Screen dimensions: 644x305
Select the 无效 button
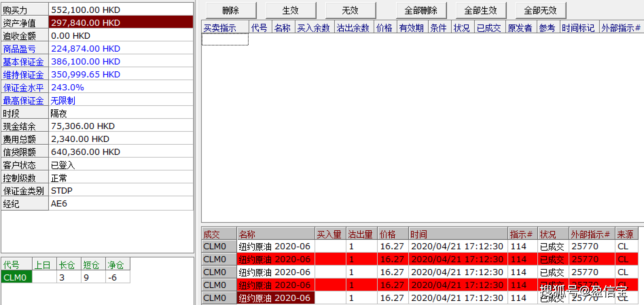point(351,11)
